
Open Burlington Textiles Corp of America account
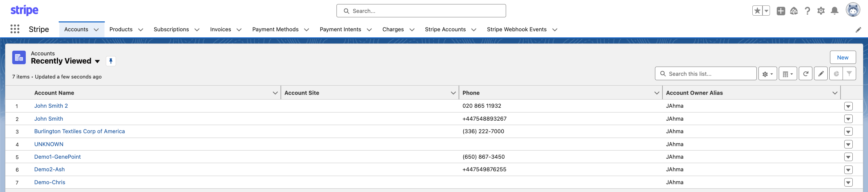coord(79,132)
